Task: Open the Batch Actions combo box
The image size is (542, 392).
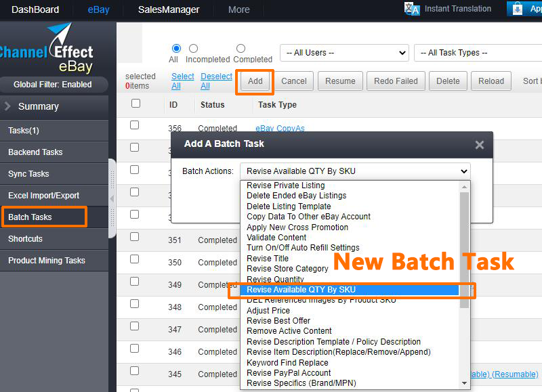Action: pyautogui.click(x=355, y=171)
